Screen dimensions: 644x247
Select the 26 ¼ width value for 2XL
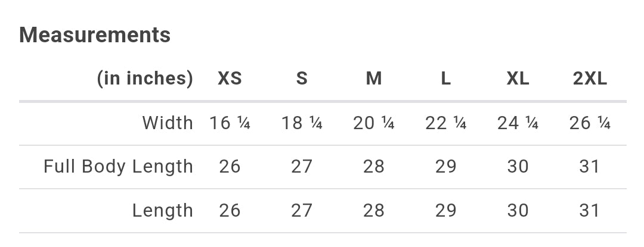point(590,123)
